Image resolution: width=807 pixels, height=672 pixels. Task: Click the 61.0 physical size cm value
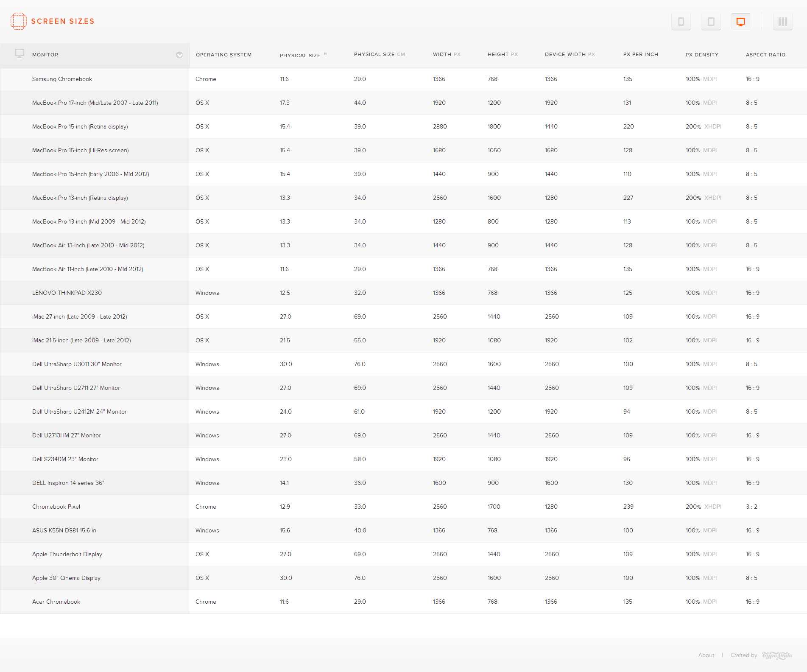tap(359, 412)
